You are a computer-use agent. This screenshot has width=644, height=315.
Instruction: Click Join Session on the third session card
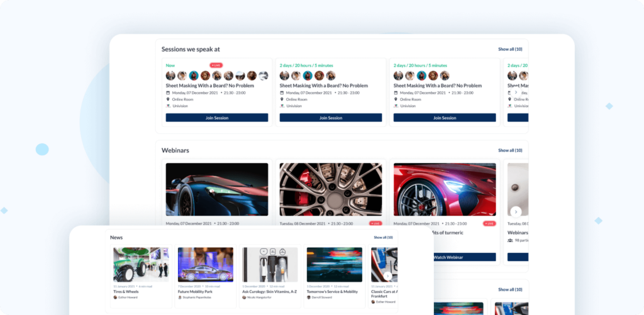pyautogui.click(x=445, y=118)
